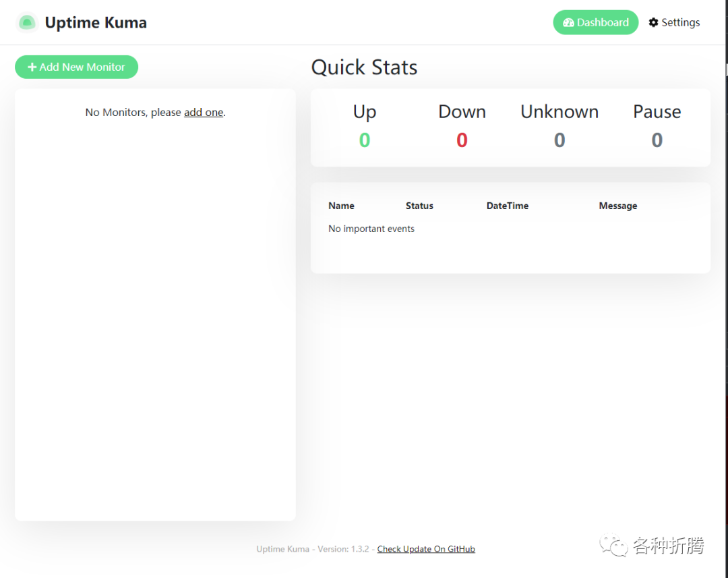728x578 pixels.
Task: Click the Uptime Kuma logo icon
Action: 27,22
